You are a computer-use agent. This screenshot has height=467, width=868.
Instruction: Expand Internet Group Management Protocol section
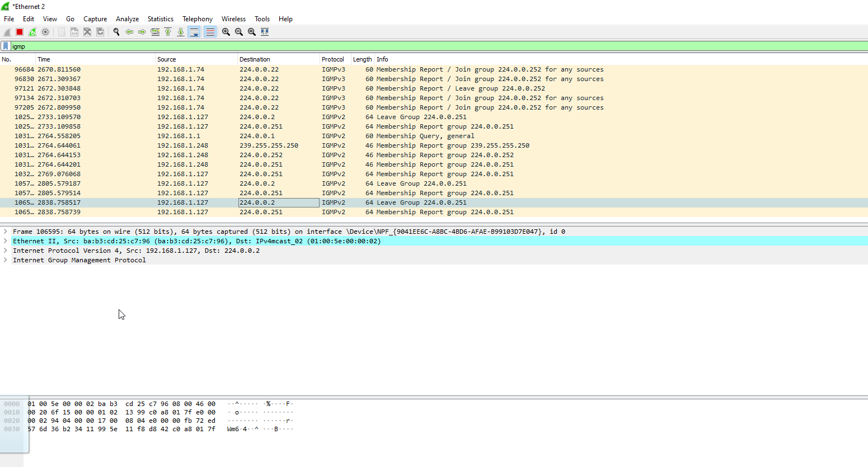[5, 260]
